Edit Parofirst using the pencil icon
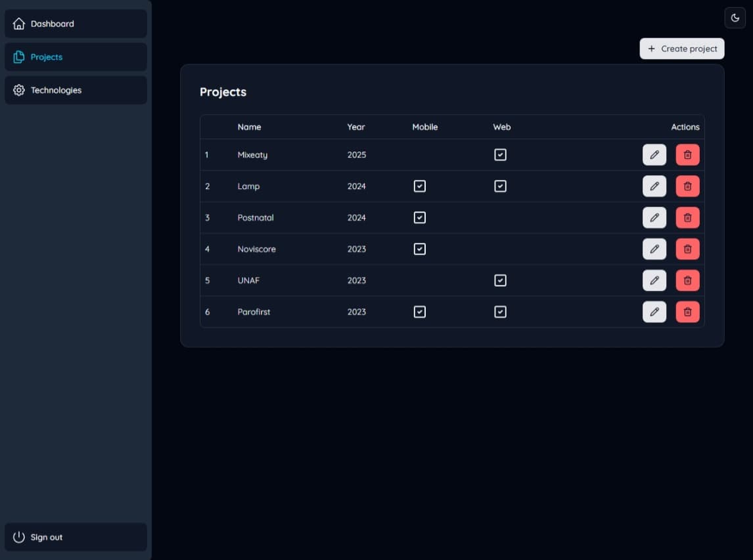This screenshot has height=560, width=753. (x=654, y=312)
